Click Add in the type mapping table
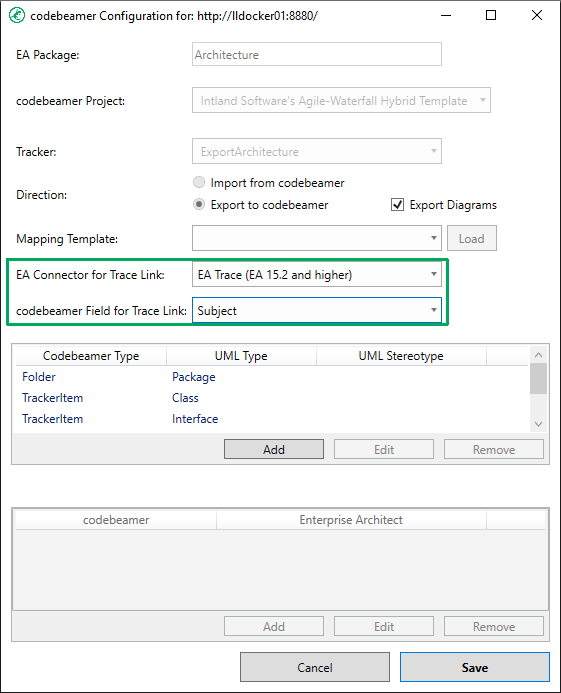The image size is (561, 693). [x=274, y=449]
